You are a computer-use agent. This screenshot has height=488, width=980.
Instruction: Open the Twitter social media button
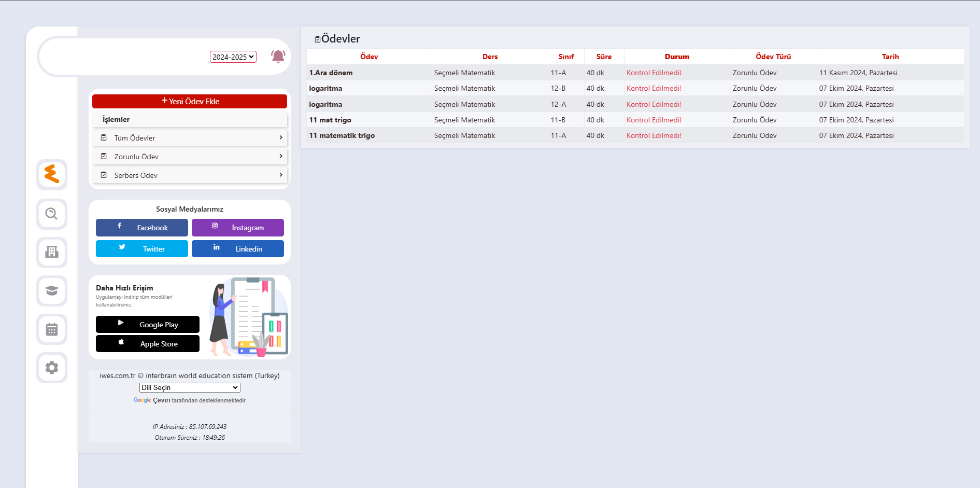pyautogui.click(x=142, y=248)
